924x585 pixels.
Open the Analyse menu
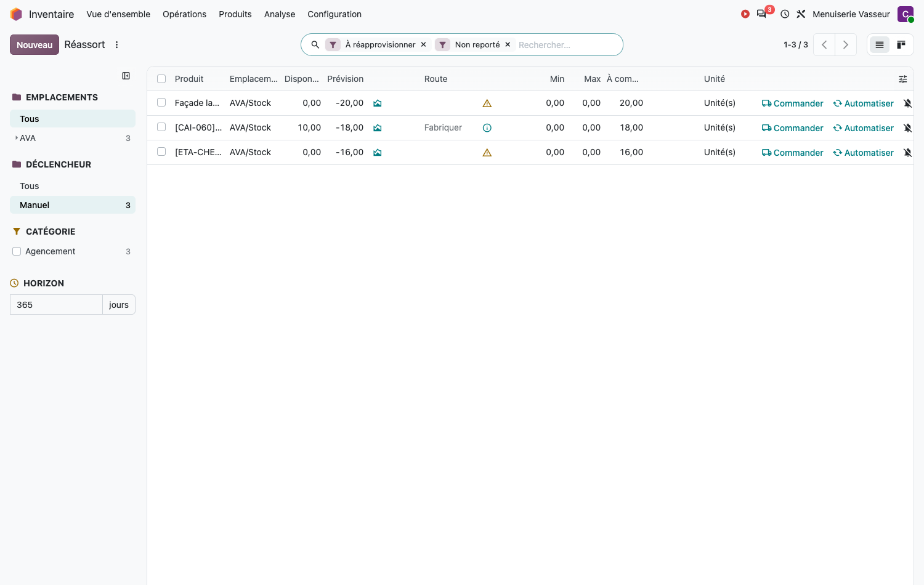coord(280,14)
